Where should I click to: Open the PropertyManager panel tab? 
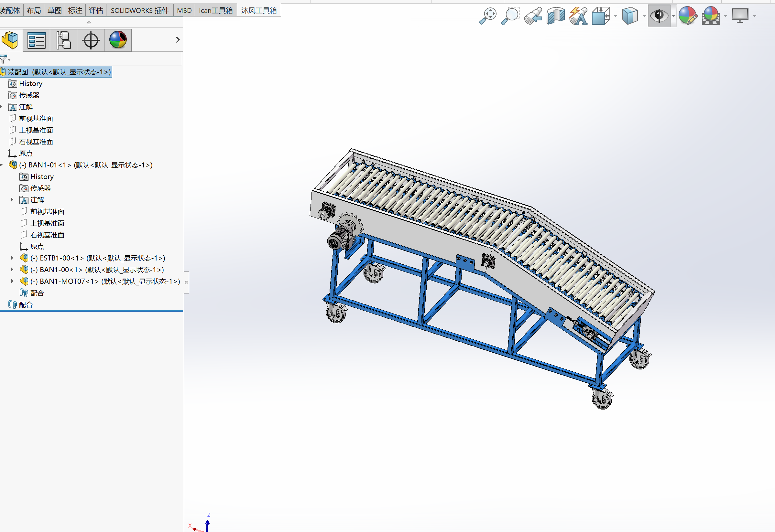36,40
